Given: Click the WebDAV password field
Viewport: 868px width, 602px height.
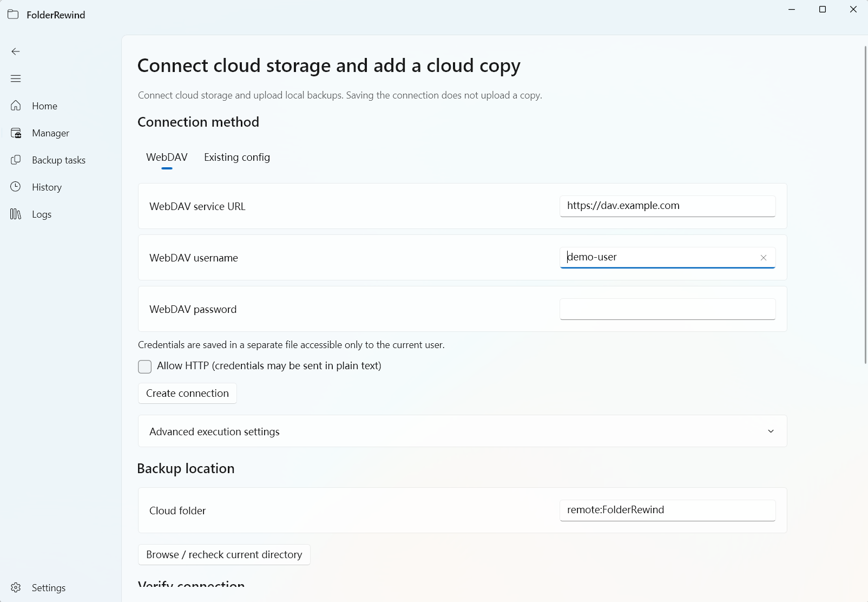Looking at the screenshot, I should 667,309.
